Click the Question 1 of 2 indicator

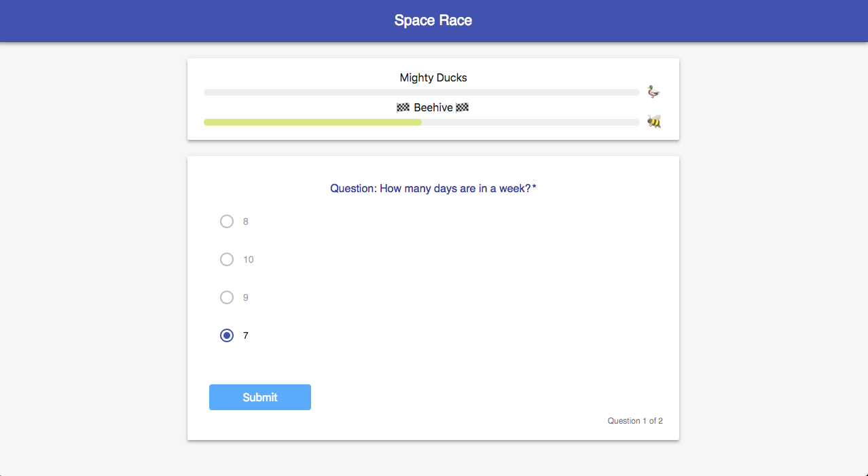coord(635,421)
